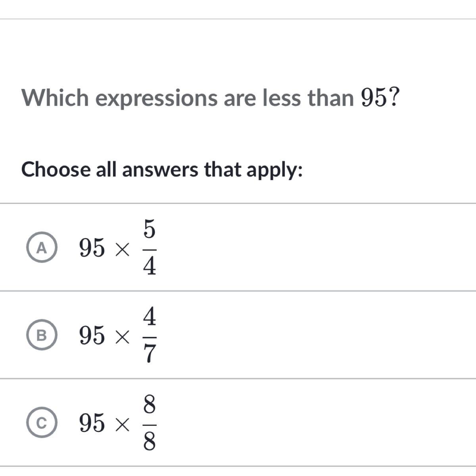Click the multiplication sign in option C

122,425
